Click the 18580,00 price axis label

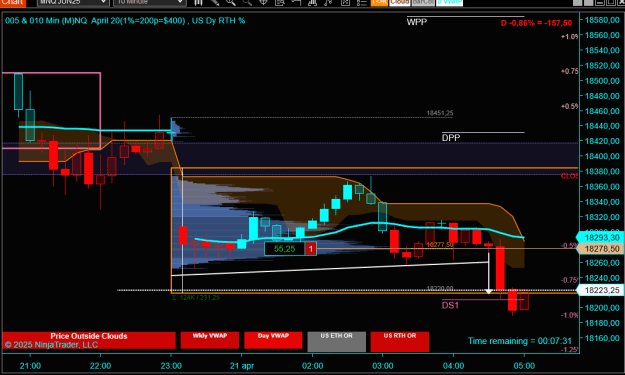(x=602, y=20)
